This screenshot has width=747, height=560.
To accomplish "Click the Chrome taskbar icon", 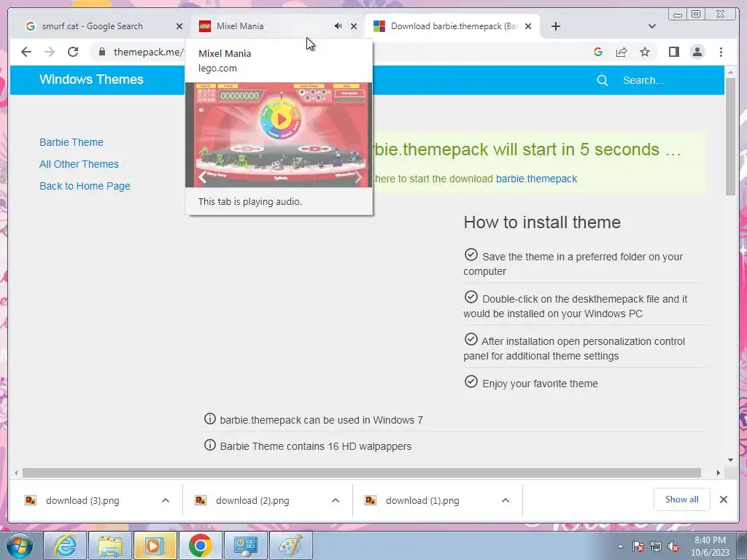I will pyautogui.click(x=200, y=545).
